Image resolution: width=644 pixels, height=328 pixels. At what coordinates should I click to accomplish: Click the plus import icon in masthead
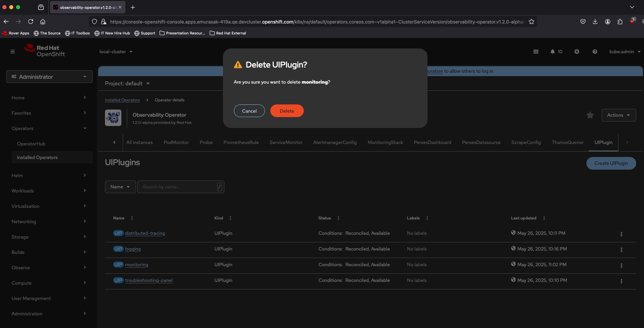pyautogui.click(x=577, y=52)
